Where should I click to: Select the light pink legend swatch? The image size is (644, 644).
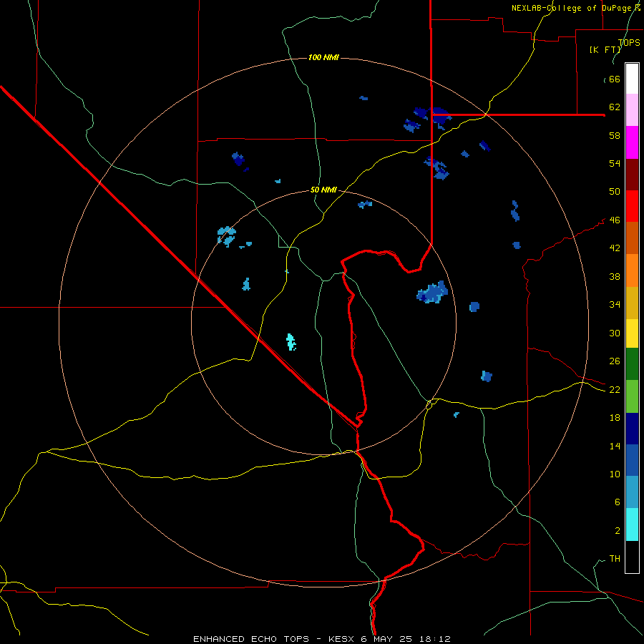pyautogui.click(x=632, y=110)
